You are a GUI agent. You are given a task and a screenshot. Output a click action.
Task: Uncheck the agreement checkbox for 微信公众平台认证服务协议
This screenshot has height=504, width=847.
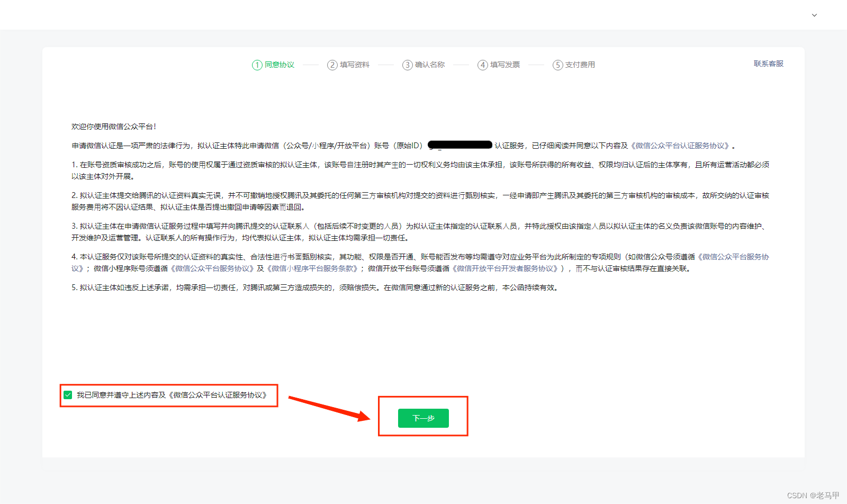coord(68,395)
